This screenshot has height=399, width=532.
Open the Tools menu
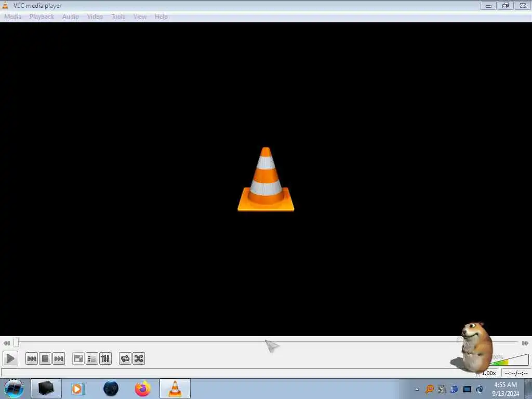[x=118, y=17]
